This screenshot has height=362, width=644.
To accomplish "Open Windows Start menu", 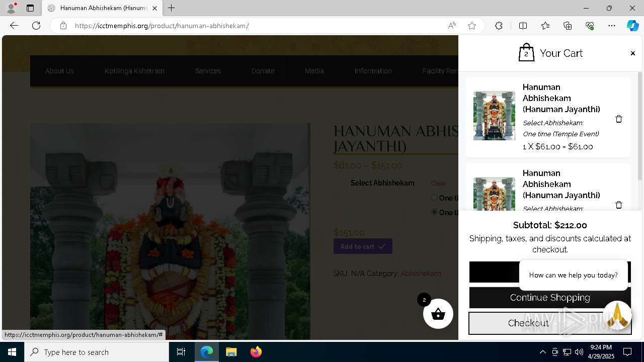I will pos(12,352).
